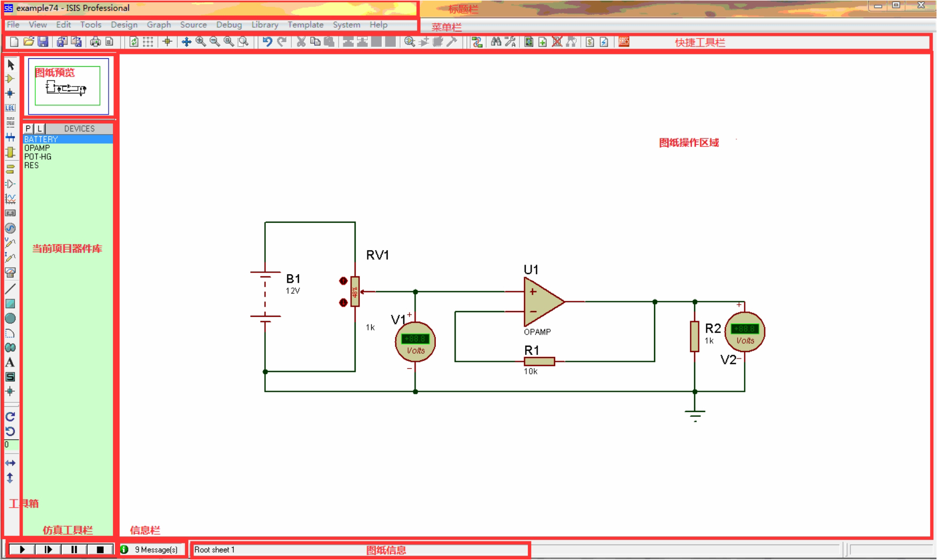The height and width of the screenshot is (560, 937).
Task: Pick the Junction Dot tool
Action: [x=10, y=94]
